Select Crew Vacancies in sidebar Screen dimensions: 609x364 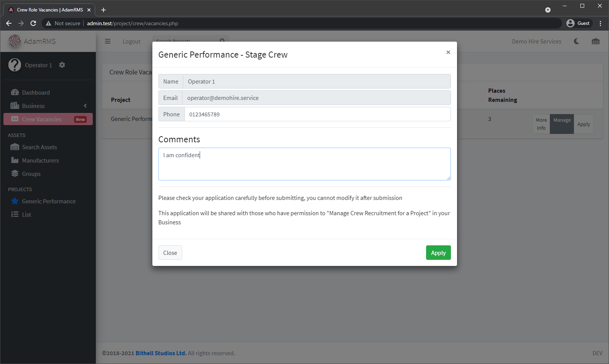pos(42,119)
